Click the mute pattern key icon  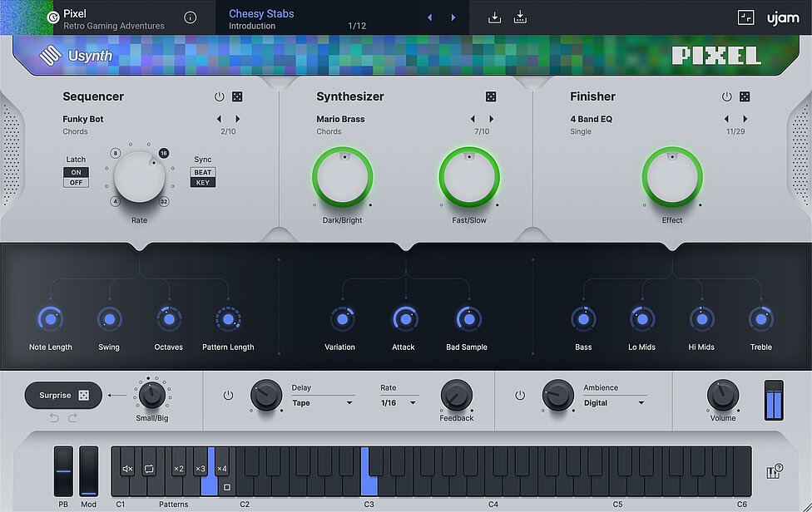tap(127, 470)
